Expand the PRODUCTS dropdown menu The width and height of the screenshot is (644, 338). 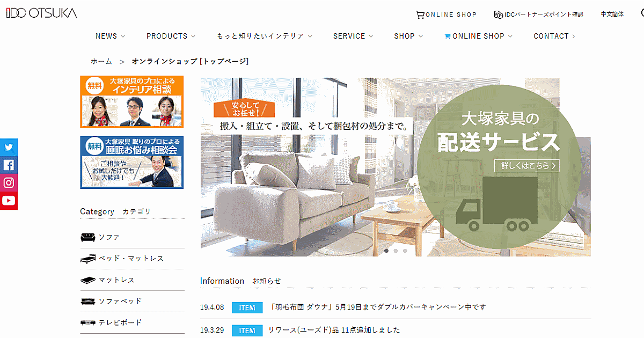click(171, 36)
